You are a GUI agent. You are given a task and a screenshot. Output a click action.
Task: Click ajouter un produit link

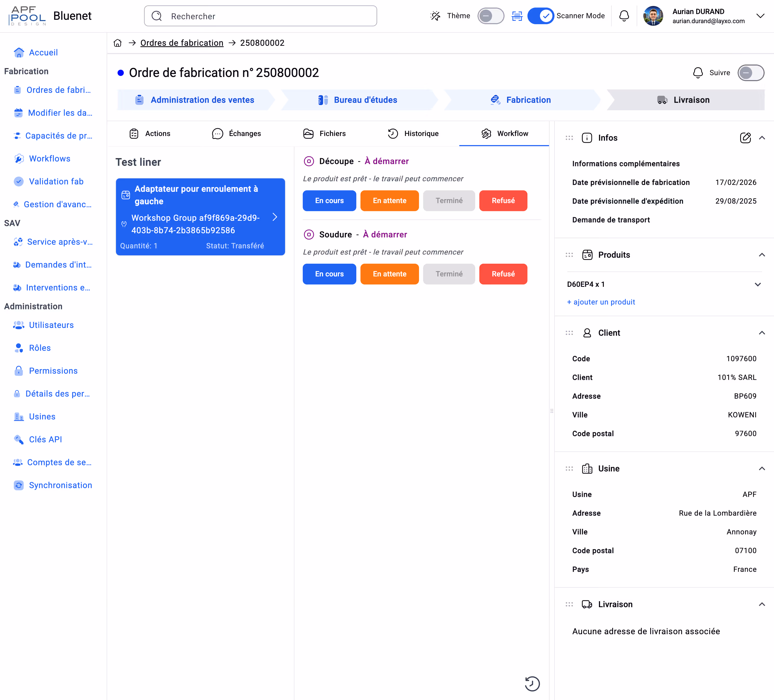pyautogui.click(x=601, y=302)
